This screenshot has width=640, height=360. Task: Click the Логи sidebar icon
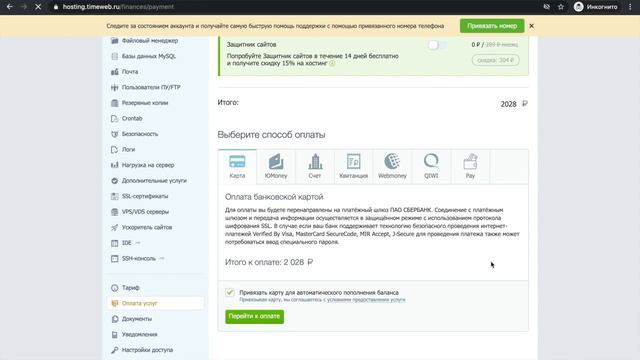[115, 149]
